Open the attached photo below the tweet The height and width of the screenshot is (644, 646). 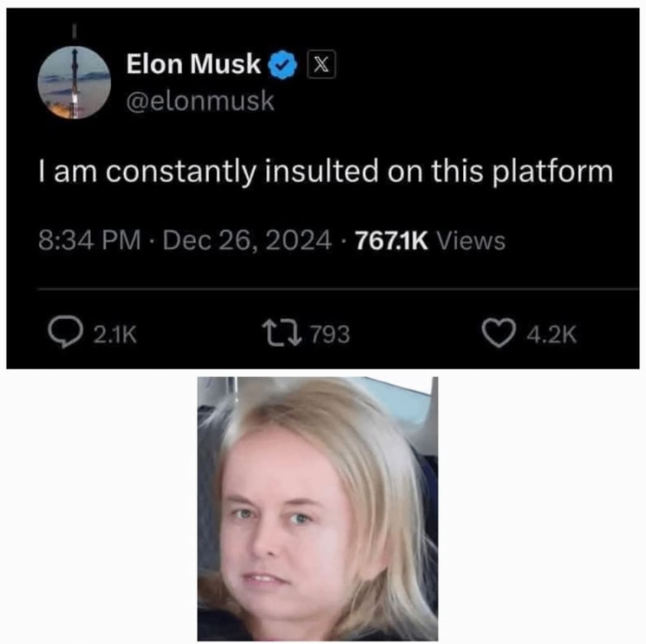[x=318, y=508]
